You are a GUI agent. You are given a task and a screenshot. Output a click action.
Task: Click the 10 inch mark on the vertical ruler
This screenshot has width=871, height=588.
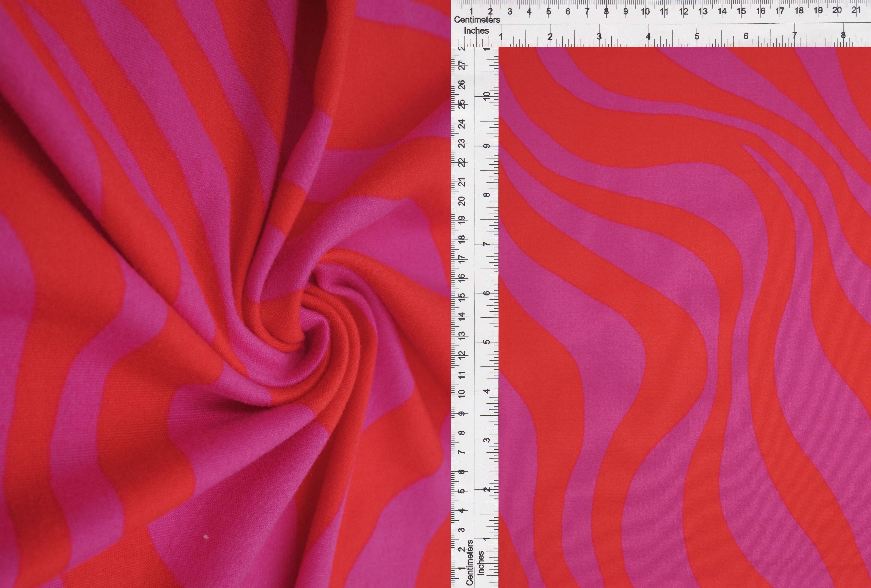(x=487, y=96)
